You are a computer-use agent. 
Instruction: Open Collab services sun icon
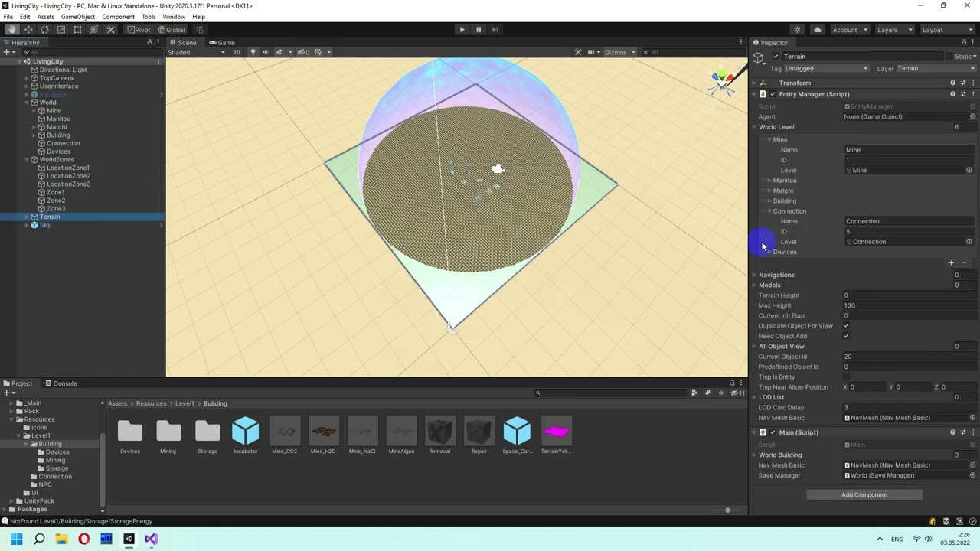coord(797,30)
